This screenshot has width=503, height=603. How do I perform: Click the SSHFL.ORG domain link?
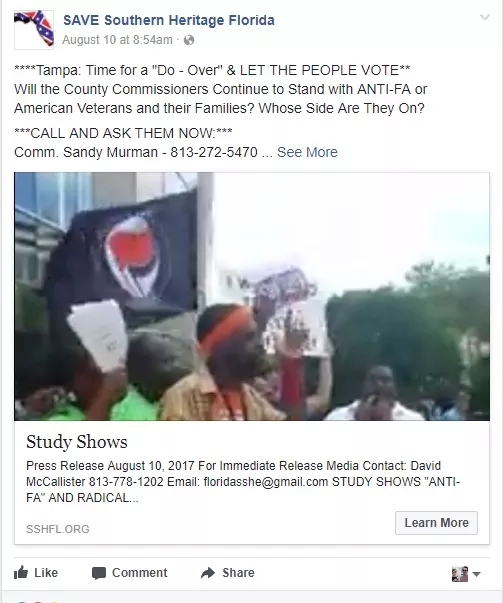coord(58,529)
